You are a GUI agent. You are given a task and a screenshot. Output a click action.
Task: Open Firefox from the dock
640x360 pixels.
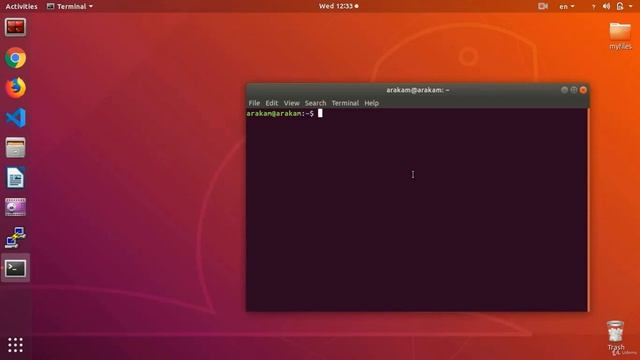[x=16, y=88]
